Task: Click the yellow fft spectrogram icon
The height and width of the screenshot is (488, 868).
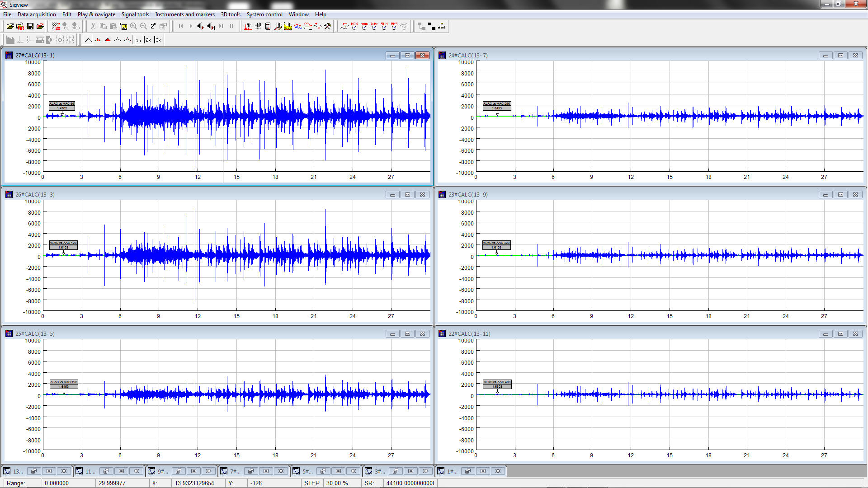Action: (x=288, y=26)
